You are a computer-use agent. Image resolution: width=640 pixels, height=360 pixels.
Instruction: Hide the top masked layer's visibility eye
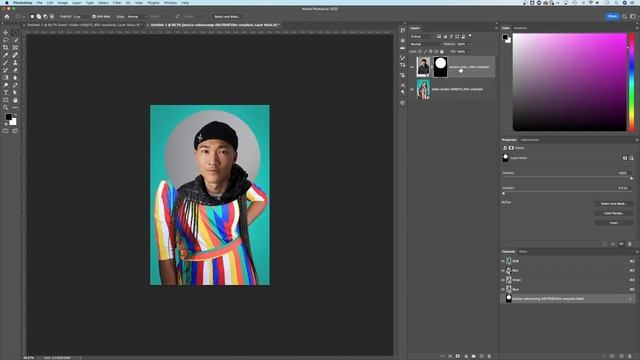(411, 67)
